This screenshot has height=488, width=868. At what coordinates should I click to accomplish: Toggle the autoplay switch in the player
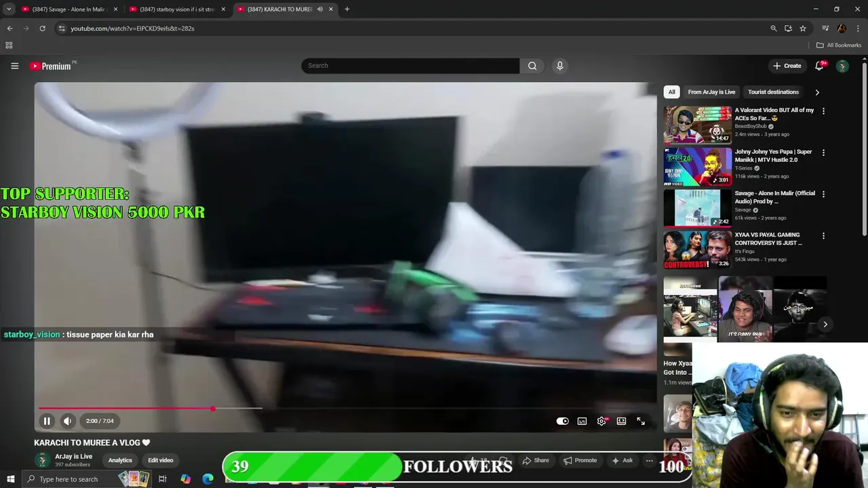pyautogui.click(x=562, y=421)
